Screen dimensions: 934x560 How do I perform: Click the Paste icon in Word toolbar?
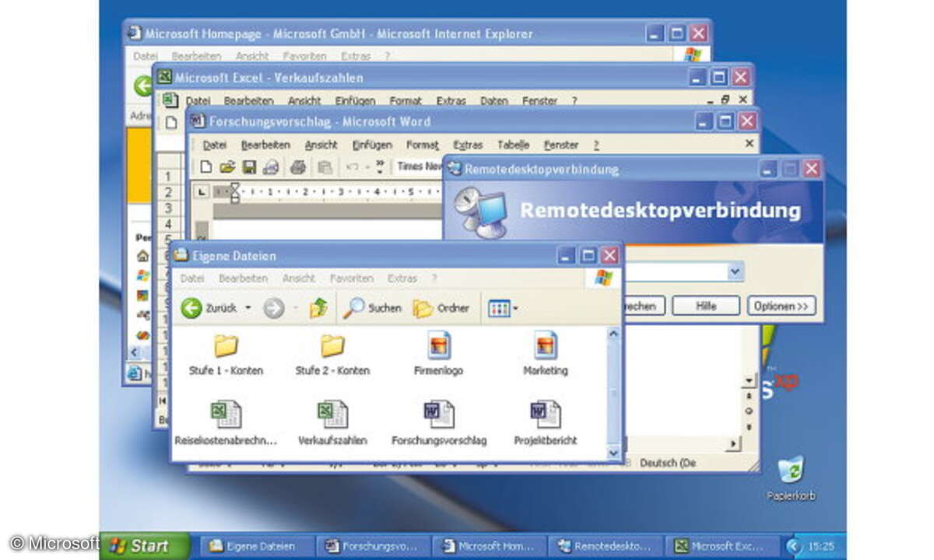[325, 166]
